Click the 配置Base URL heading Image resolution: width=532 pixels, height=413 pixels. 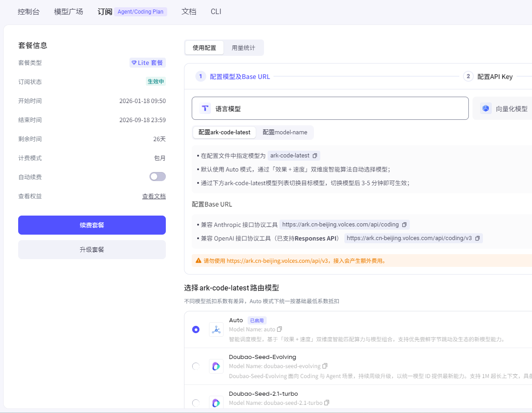[212, 204]
